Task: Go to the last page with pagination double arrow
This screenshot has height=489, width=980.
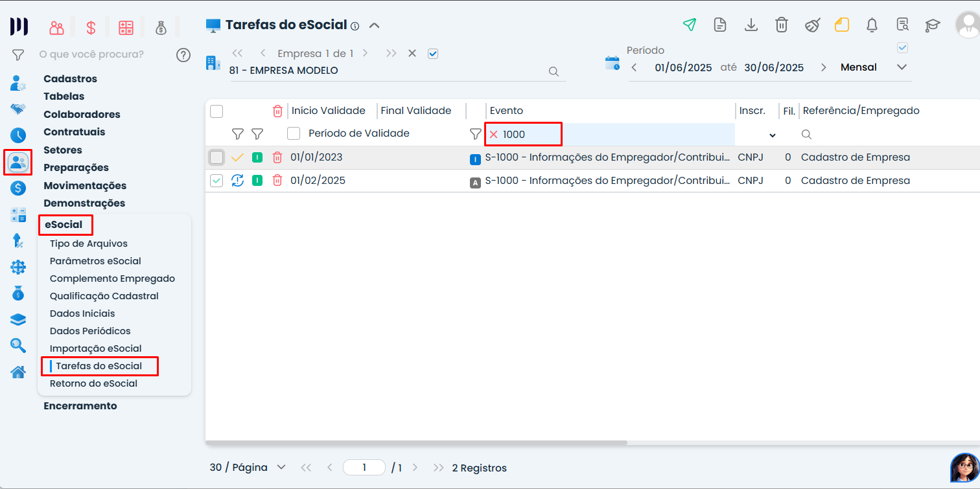Action: point(439,468)
